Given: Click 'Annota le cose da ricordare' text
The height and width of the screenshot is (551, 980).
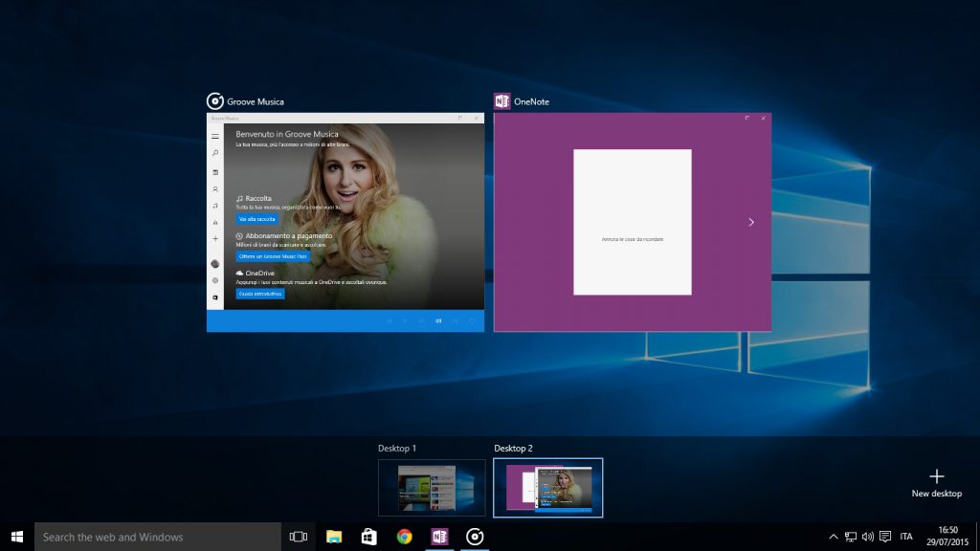Looking at the screenshot, I should pyautogui.click(x=633, y=239).
